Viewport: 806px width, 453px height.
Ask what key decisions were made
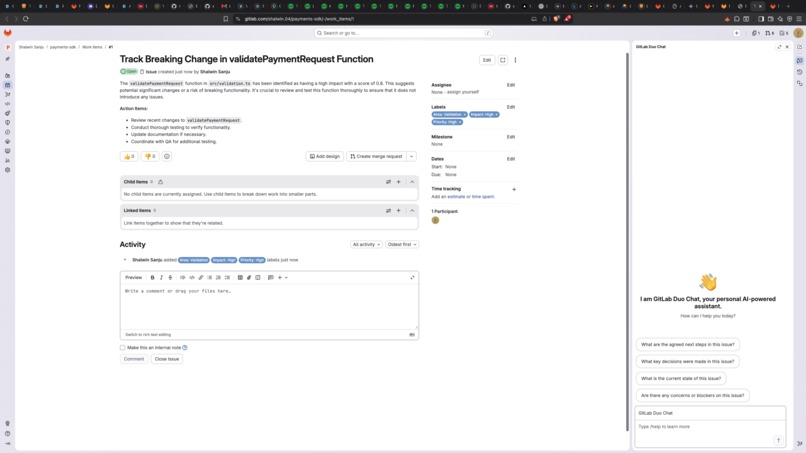pyautogui.click(x=687, y=361)
